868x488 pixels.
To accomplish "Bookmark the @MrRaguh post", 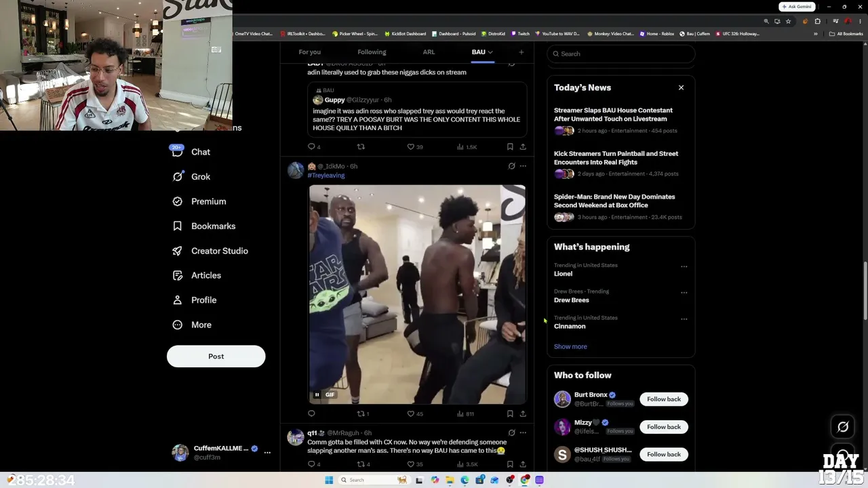I will pos(510,464).
